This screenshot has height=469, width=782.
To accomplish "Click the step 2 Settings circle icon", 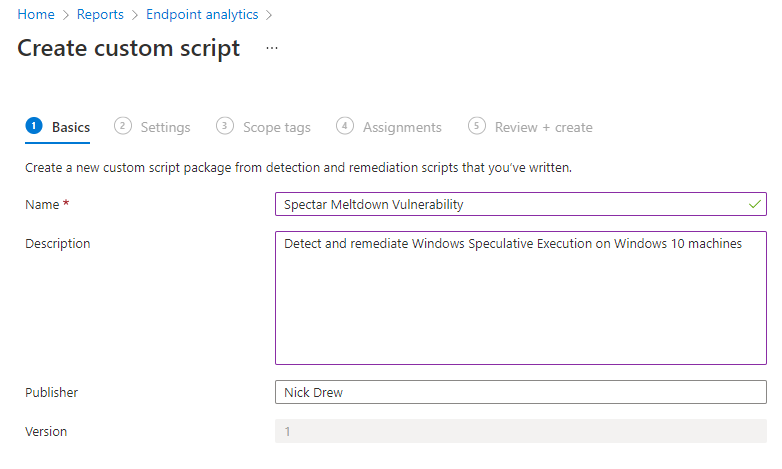I will [123, 126].
